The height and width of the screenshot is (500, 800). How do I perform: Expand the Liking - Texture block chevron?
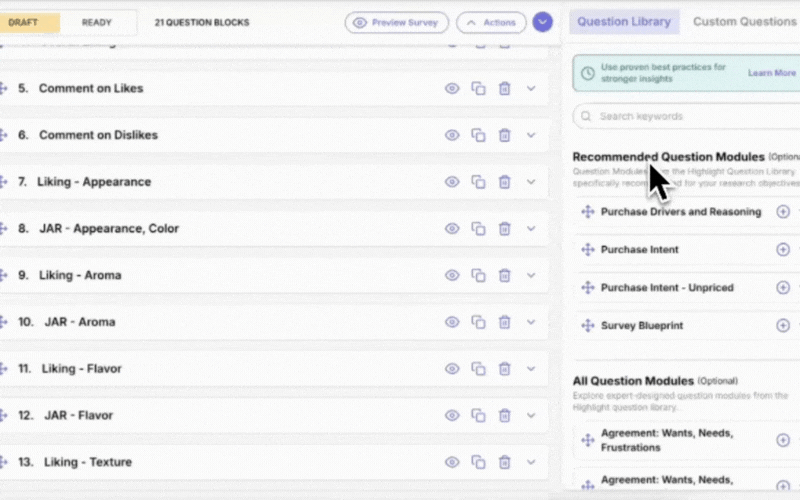click(x=531, y=462)
